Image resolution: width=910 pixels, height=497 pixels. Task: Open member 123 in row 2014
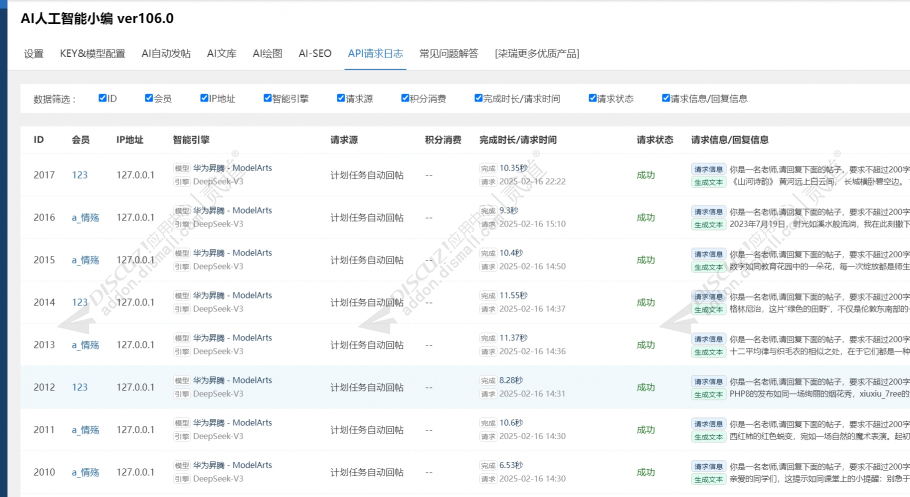click(80, 302)
